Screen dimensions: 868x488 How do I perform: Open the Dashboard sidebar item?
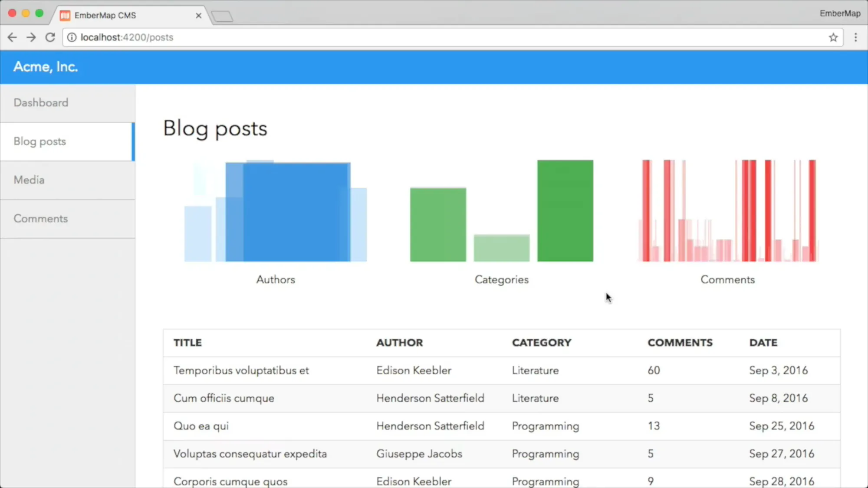(x=68, y=103)
